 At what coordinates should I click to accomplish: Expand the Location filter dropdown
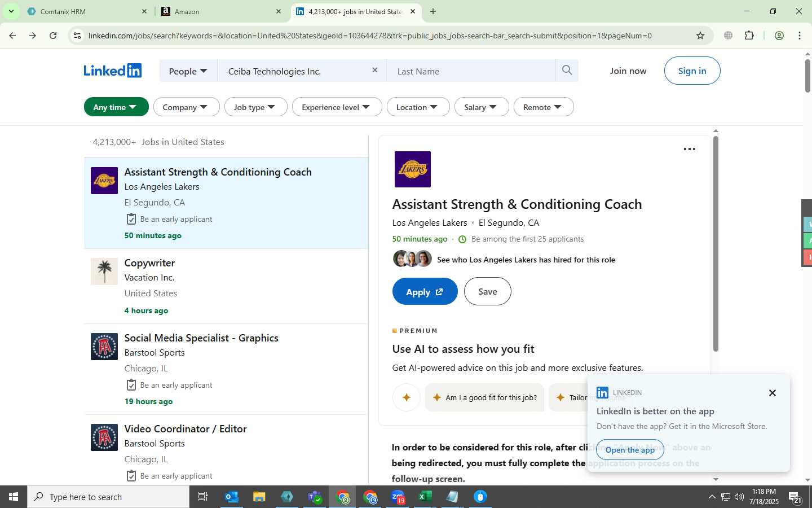[x=418, y=107]
